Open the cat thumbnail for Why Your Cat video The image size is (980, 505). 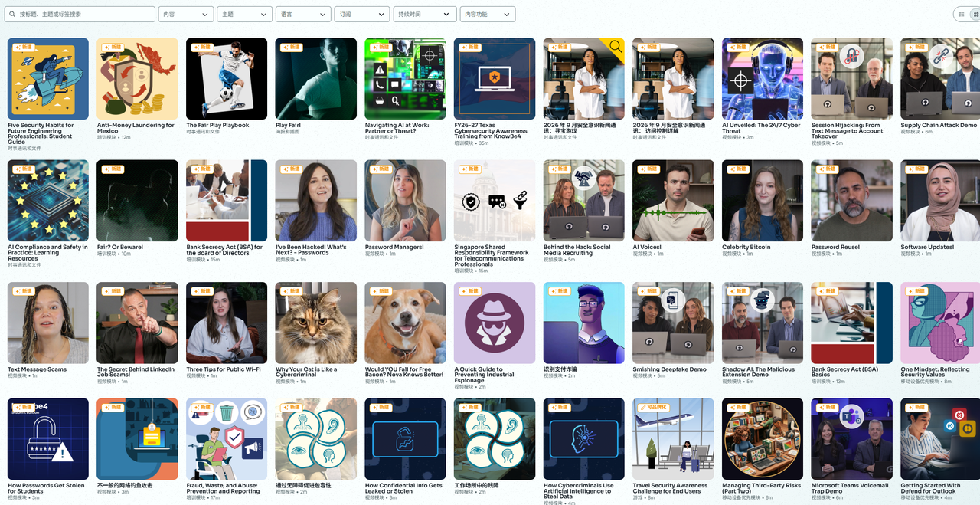point(316,323)
